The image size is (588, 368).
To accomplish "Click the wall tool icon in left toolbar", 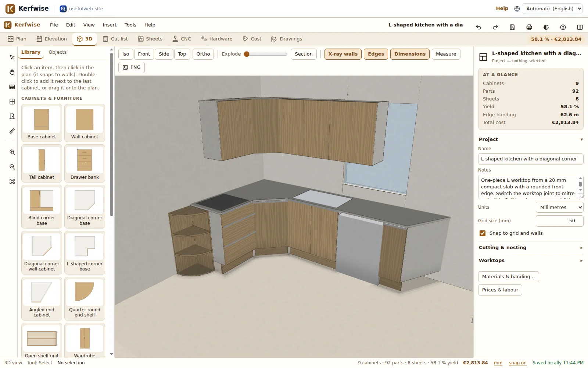I will pyautogui.click(x=12, y=87).
